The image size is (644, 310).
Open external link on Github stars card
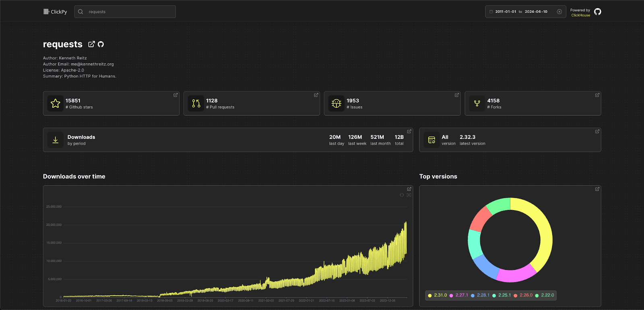coord(175,95)
